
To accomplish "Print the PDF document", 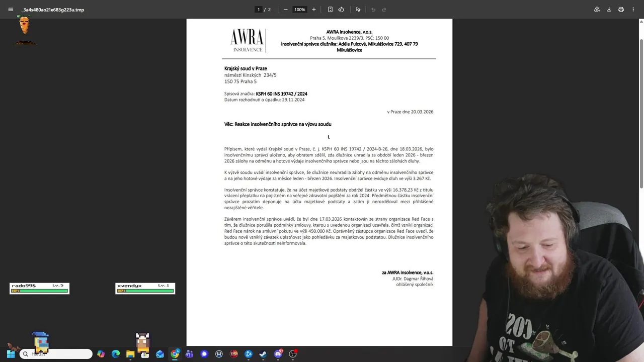I will pos(621,10).
